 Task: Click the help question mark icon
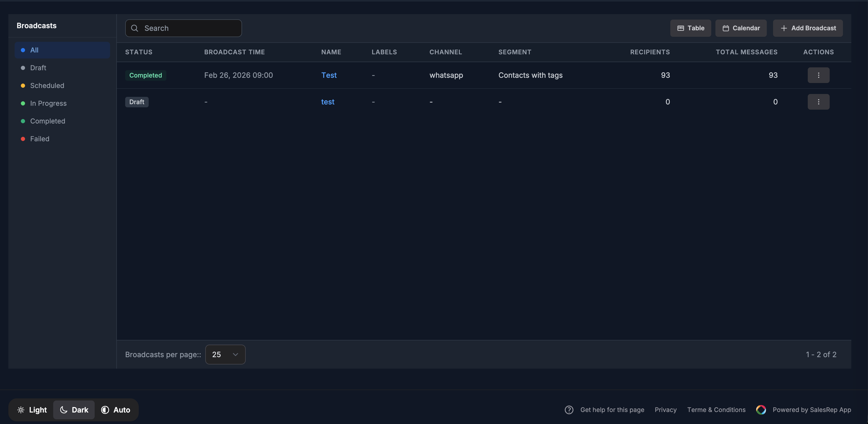coord(569,410)
